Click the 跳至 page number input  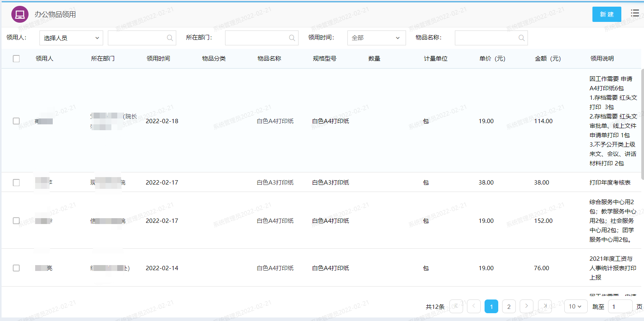(621, 307)
